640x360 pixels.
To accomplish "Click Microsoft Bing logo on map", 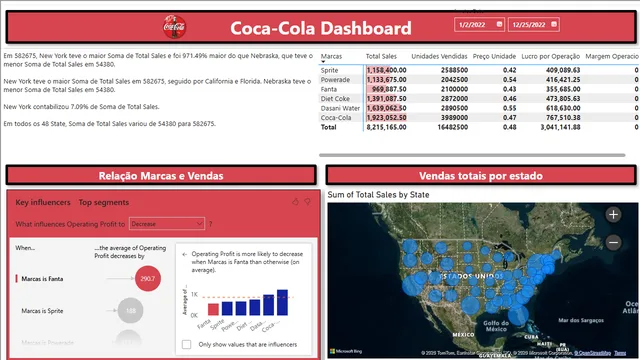I will point(346,351).
